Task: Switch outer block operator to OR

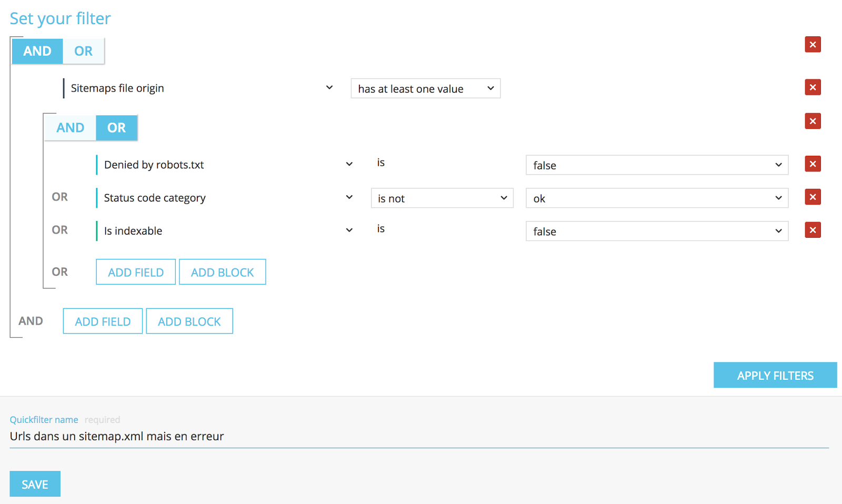Action: coord(83,51)
